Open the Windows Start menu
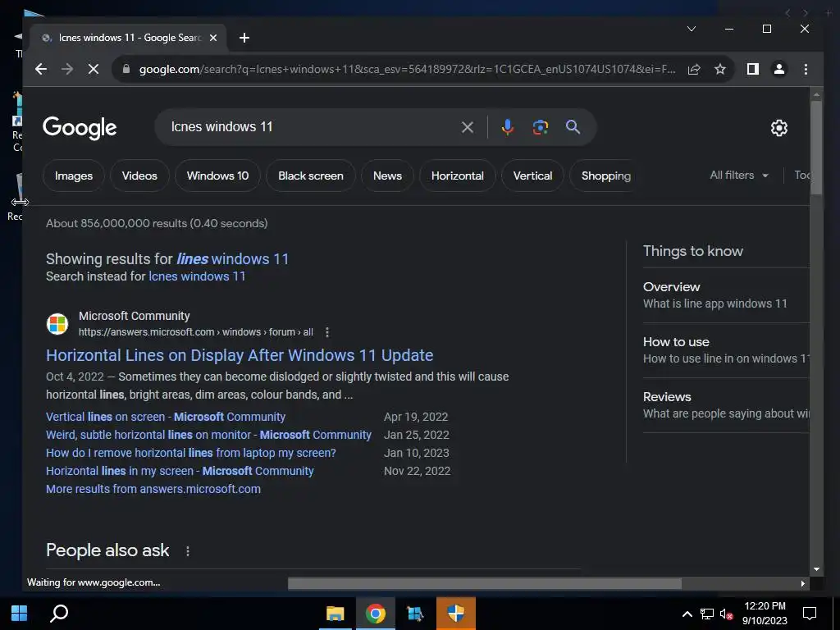Viewport: 840px width, 630px height. coord(20,614)
